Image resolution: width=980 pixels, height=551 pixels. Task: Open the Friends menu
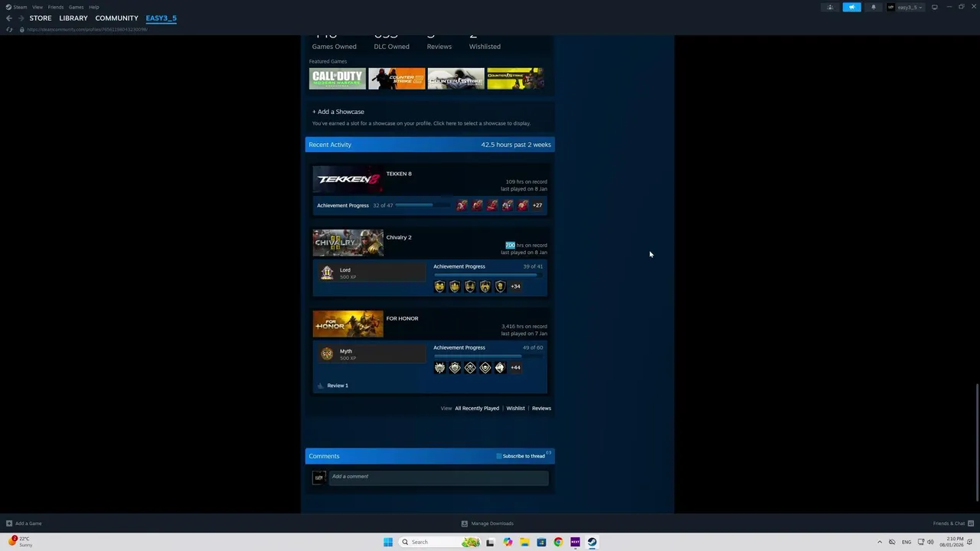click(x=56, y=7)
